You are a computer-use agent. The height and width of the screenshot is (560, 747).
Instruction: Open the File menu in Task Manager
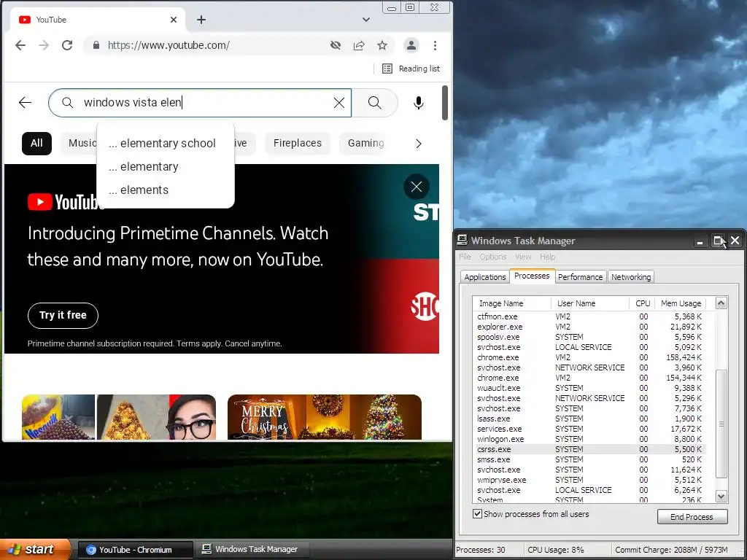[465, 257]
